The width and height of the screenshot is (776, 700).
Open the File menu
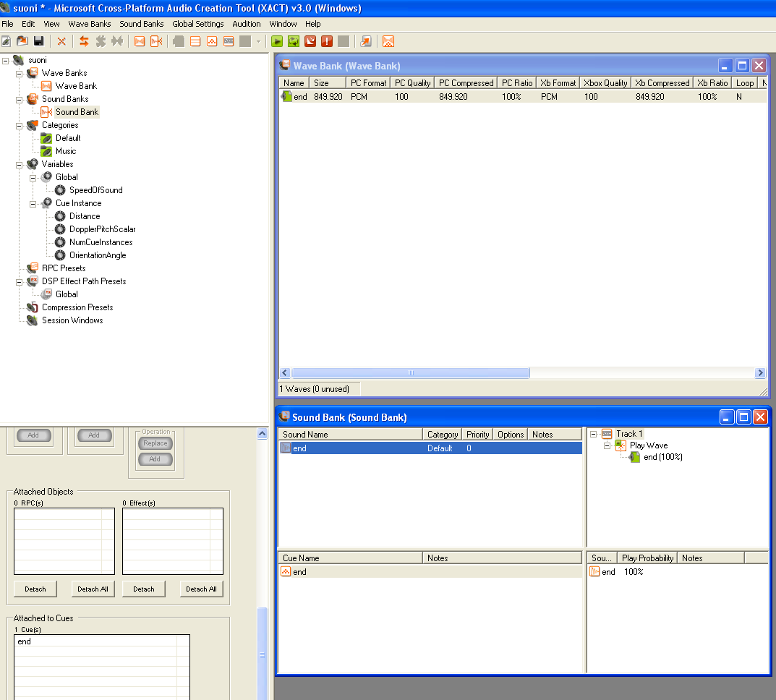tap(7, 24)
